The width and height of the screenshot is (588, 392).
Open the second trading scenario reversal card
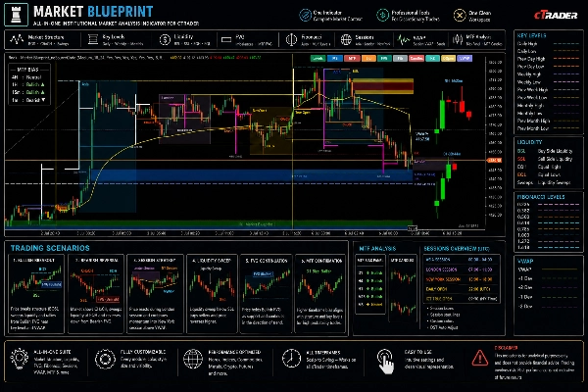(96, 294)
